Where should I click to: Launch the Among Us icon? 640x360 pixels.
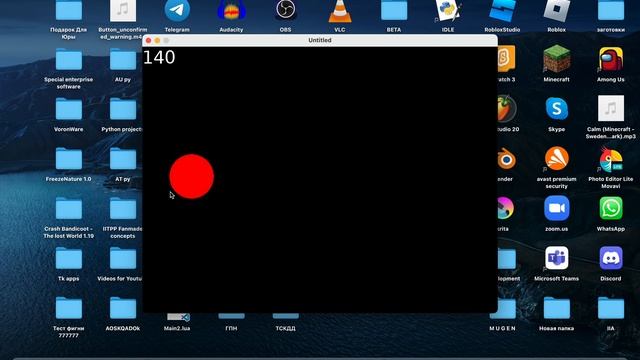pyautogui.click(x=611, y=59)
